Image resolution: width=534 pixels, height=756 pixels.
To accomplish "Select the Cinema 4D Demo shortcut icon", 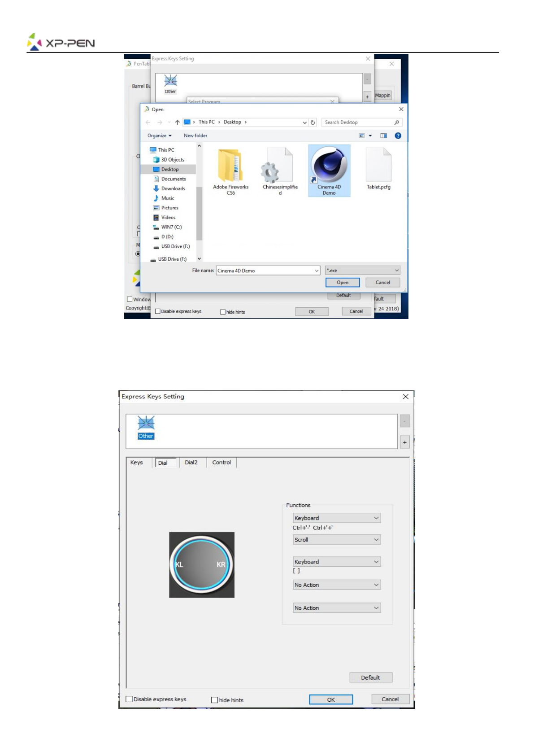I will (x=329, y=166).
